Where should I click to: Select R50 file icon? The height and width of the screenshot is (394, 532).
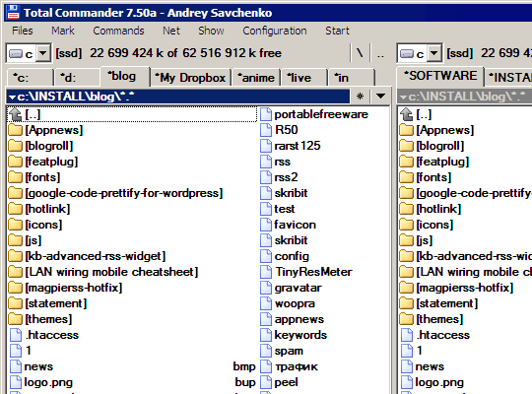pyautogui.click(x=266, y=130)
